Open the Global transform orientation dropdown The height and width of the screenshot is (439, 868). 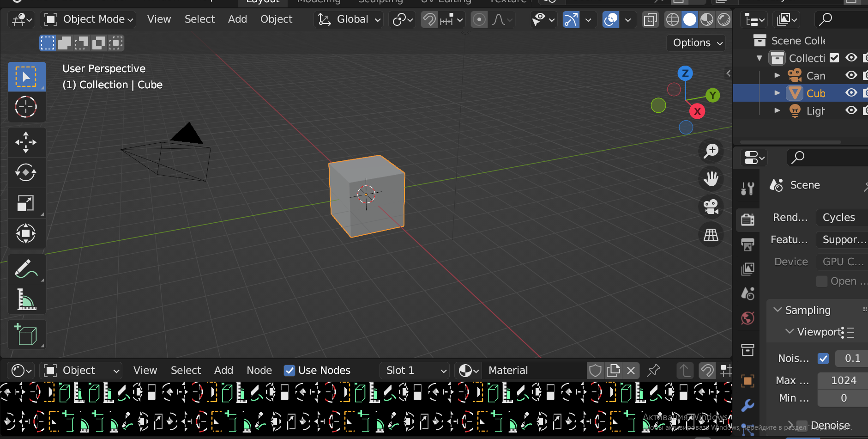pyautogui.click(x=349, y=19)
